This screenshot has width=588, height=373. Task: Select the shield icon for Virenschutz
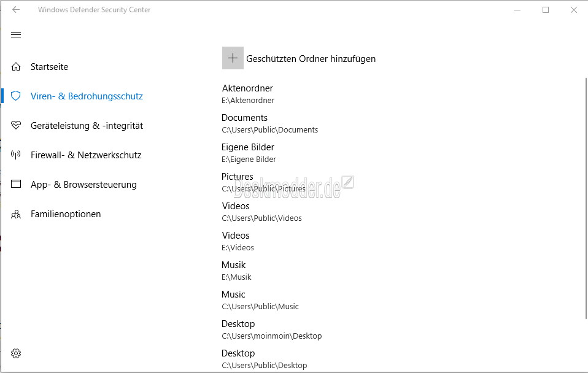16,96
